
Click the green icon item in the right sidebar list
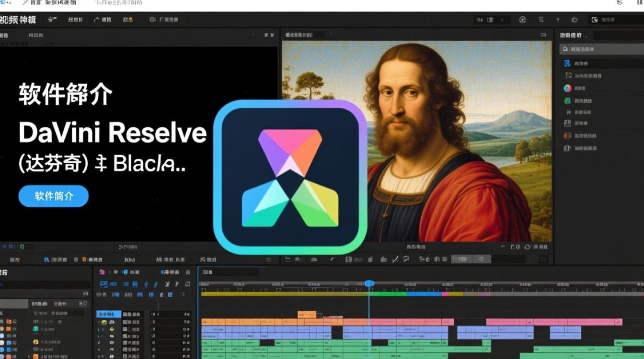click(x=567, y=101)
